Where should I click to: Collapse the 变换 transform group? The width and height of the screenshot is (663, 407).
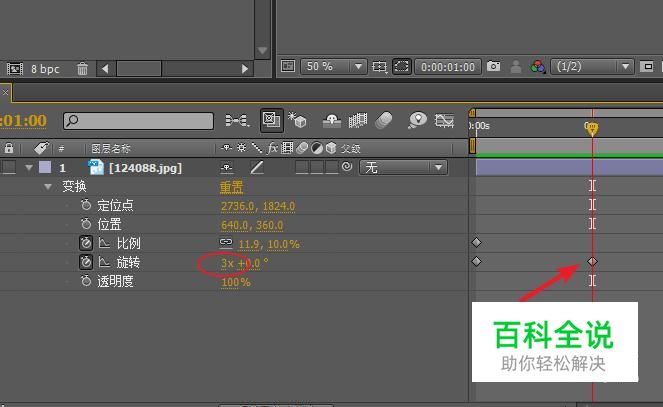pyautogui.click(x=48, y=186)
